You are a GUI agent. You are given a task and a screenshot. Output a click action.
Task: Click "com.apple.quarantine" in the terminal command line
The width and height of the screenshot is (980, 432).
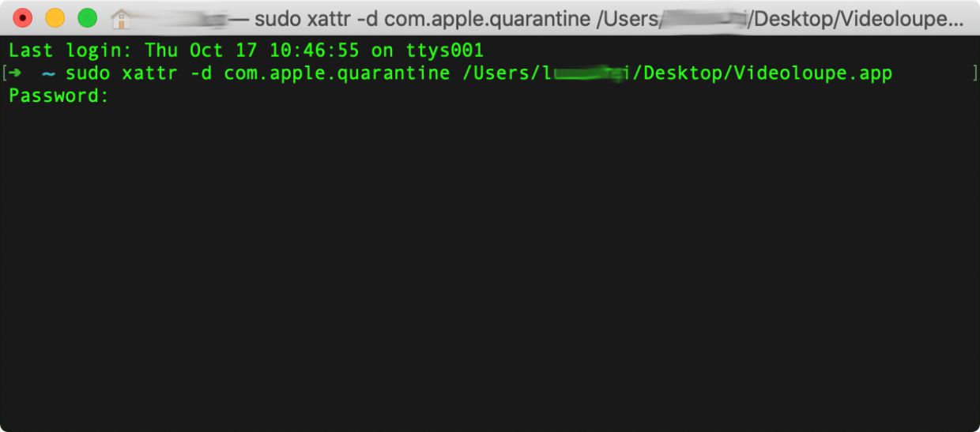click(337, 73)
